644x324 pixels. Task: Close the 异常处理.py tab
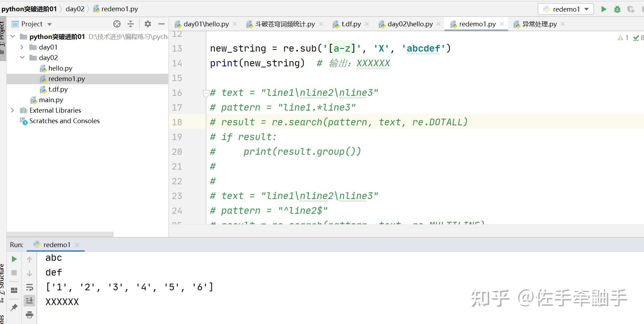(x=563, y=24)
